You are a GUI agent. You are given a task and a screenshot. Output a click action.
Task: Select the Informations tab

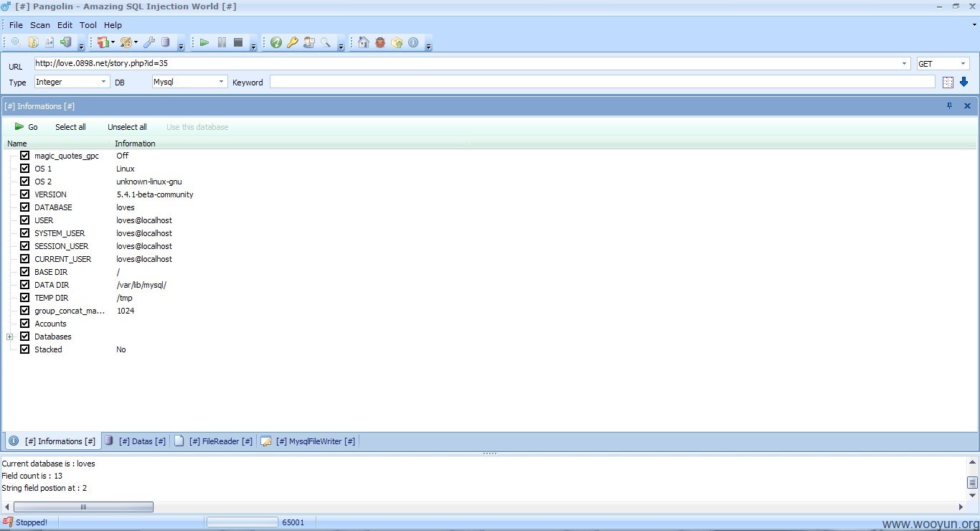click(52, 441)
